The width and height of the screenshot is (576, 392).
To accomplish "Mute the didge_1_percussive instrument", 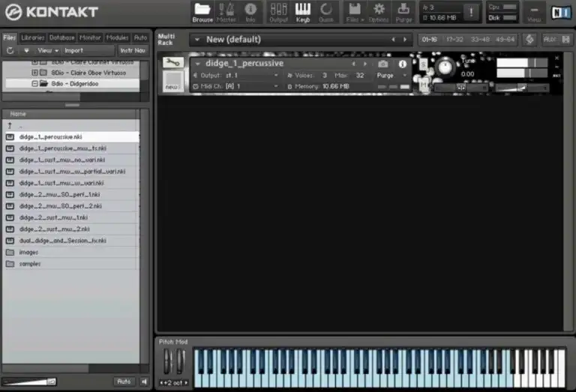I will coord(423,85).
